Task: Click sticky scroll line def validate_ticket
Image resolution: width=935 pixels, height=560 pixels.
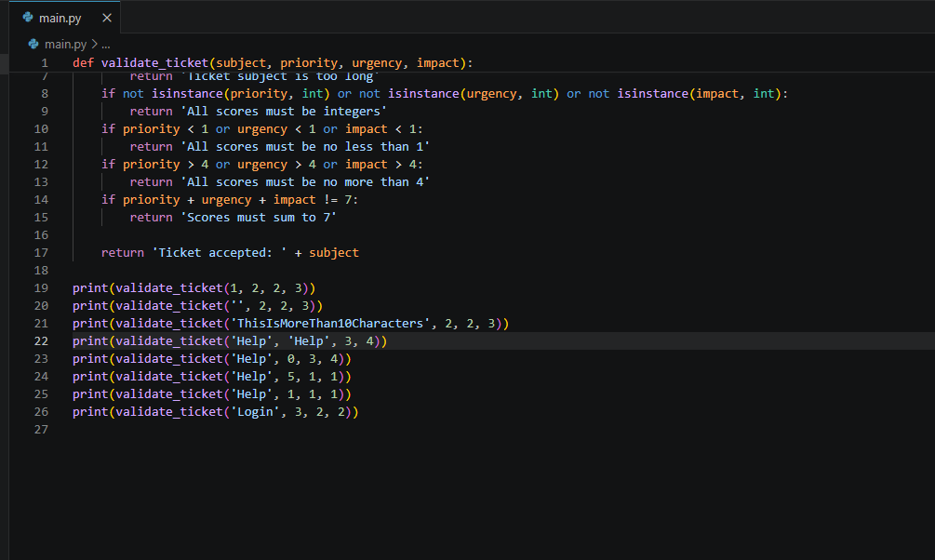Action: (273, 62)
